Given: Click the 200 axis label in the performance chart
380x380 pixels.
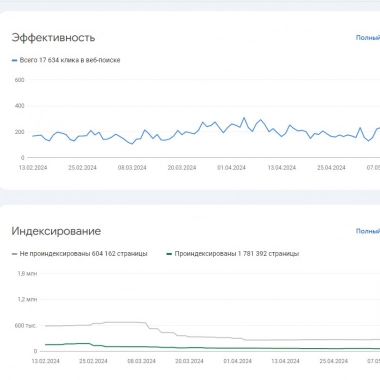Looking at the screenshot, I should (x=20, y=132).
